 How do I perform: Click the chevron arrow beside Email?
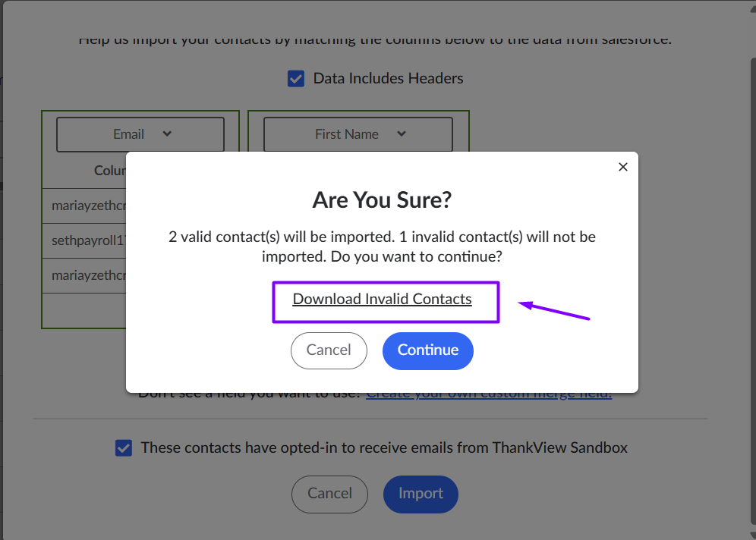click(x=168, y=134)
